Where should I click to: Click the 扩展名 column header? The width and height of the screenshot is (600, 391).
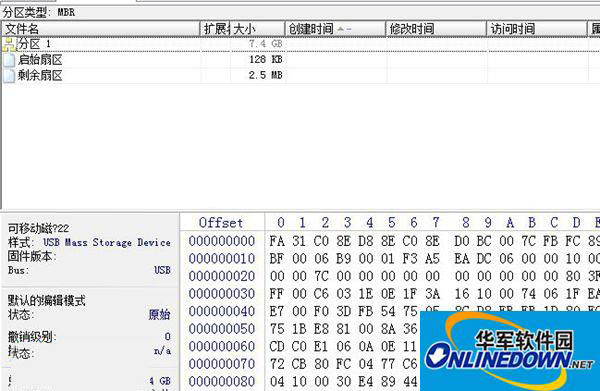(x=215, y=29)
